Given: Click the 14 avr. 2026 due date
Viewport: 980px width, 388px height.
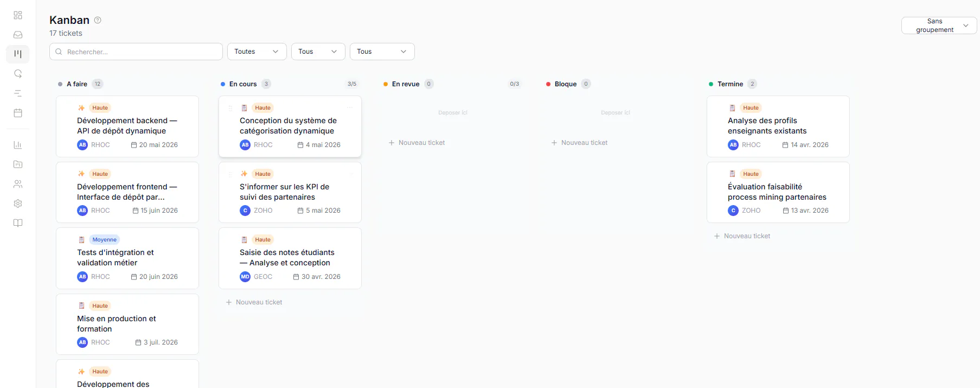Looking at the screenshot, I should click(x=805, y=145).
